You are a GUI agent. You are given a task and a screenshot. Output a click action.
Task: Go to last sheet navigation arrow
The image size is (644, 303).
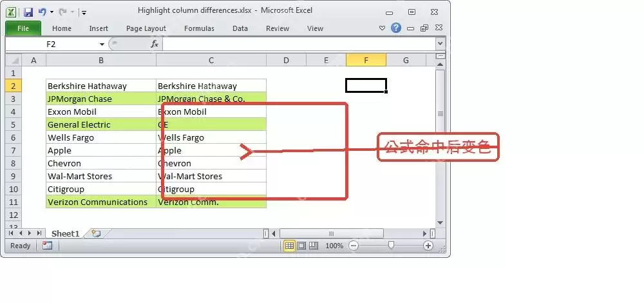pyautogui.click(x=39, y=233)
